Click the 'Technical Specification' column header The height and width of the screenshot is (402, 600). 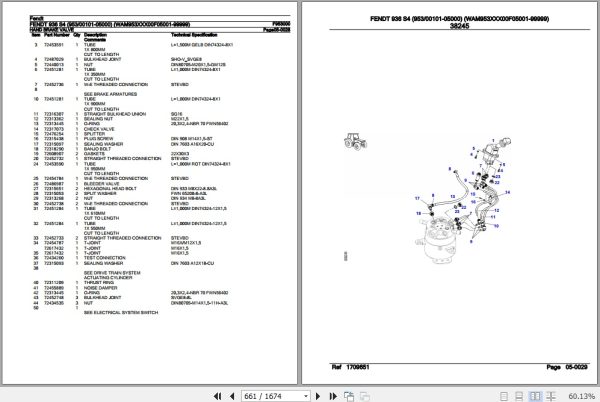(x=194, y=35)
